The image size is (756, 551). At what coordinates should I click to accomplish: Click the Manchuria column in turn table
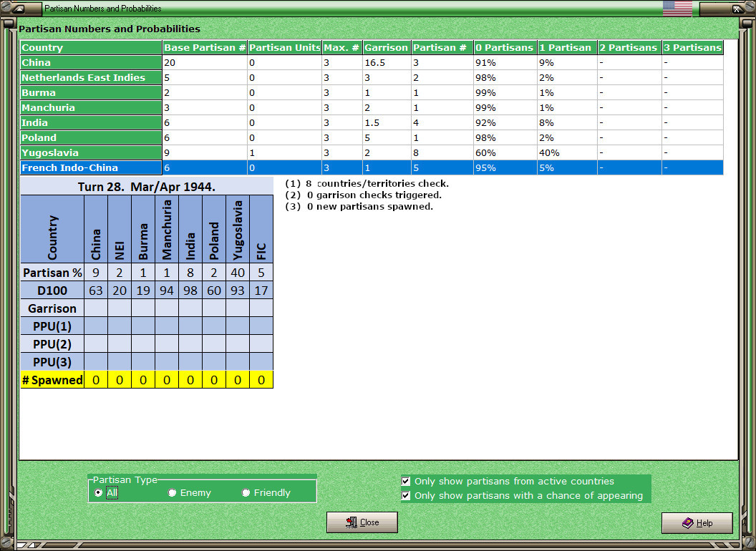click(x=166, y=230)
